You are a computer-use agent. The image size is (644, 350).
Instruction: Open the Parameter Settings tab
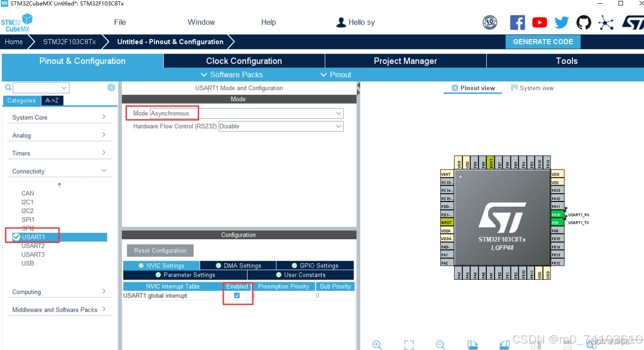pos(185,275)
